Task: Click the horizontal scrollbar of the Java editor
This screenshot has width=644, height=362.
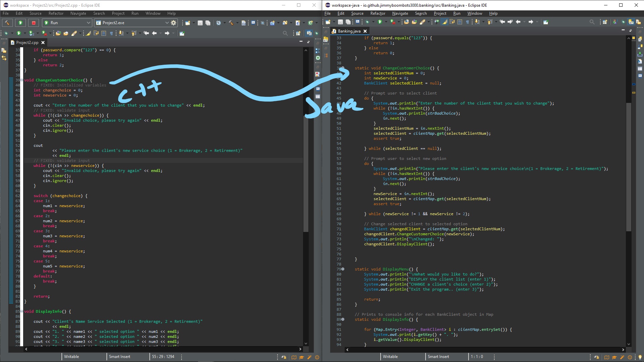Action: pos(485,350)
